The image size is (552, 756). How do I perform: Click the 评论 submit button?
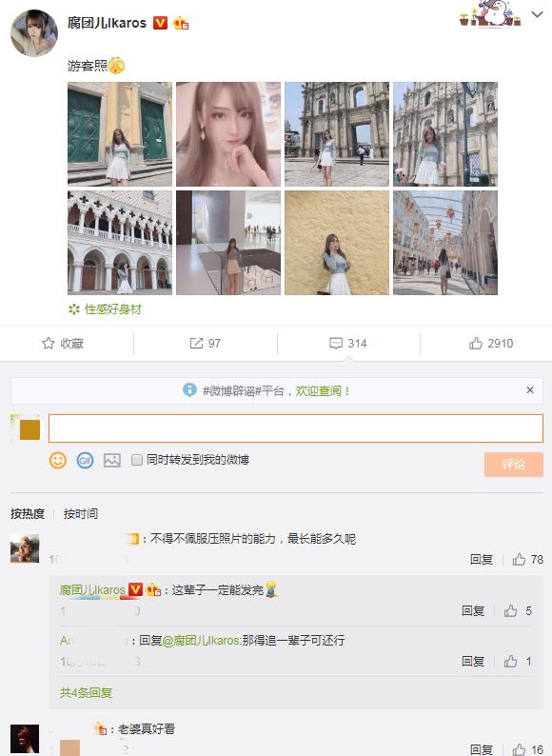[x=513, y=465]
